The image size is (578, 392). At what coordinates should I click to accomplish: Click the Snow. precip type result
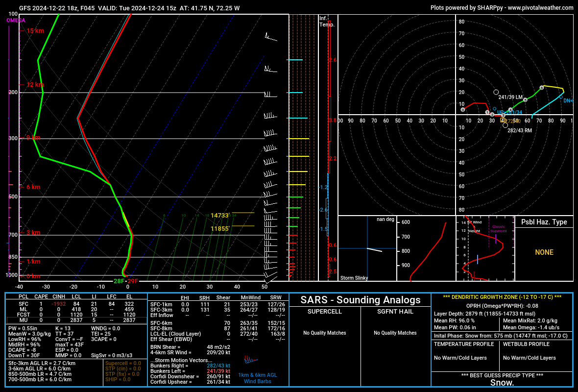[x=502, y=383]
